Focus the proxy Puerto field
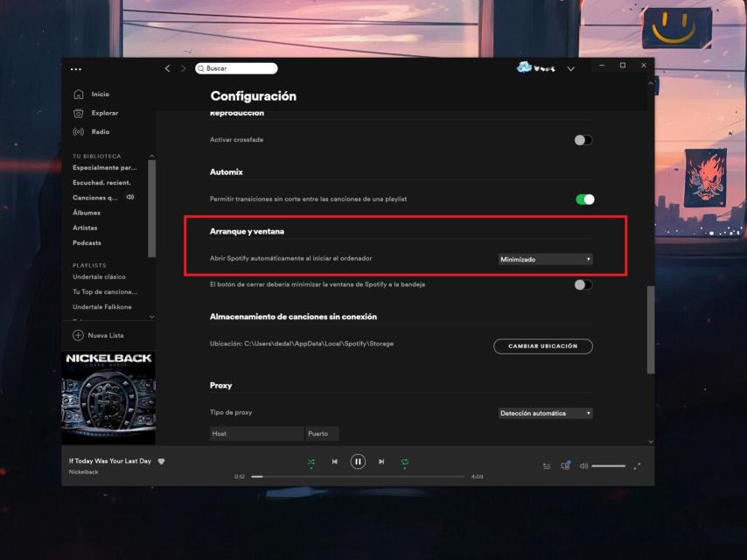Viewport: 747px width, 560px height. coord(322,434)
